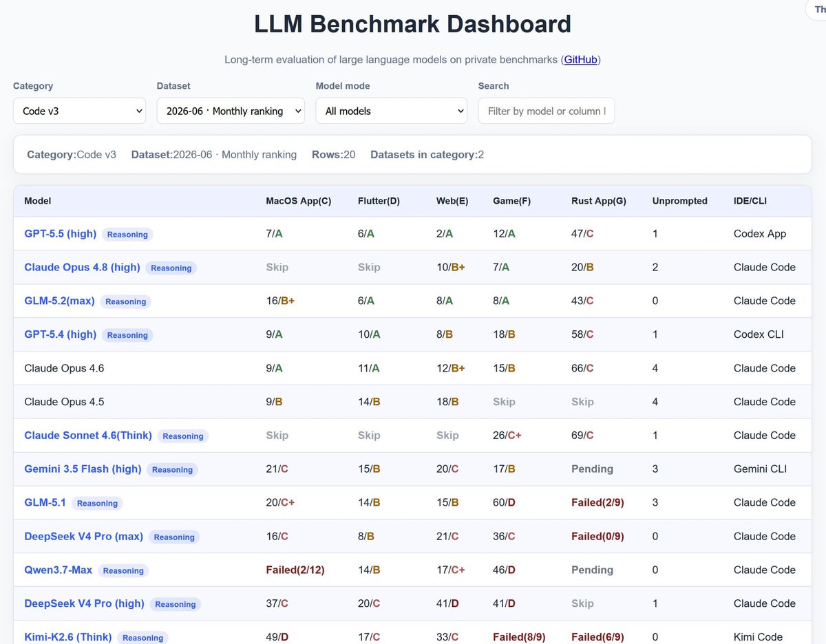Click the Reasoning badge next to Claude Opus 4.8 (high)

coord(171,268)
